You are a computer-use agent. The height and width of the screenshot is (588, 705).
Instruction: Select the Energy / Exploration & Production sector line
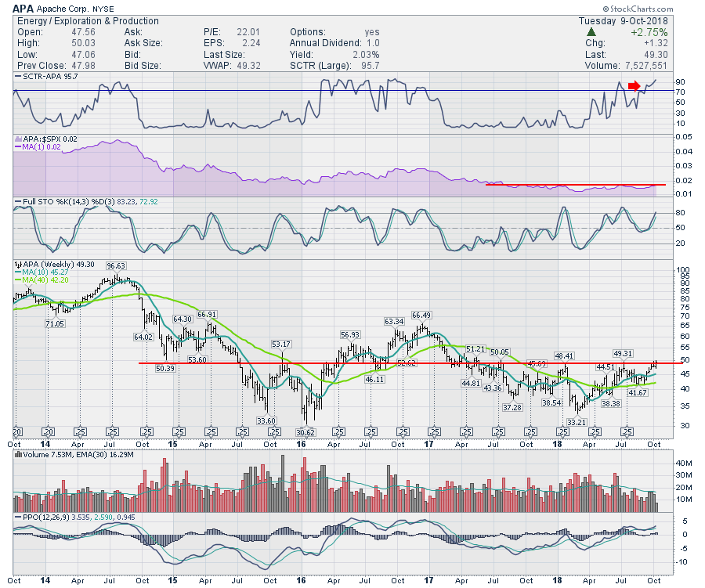coord(88,21)
